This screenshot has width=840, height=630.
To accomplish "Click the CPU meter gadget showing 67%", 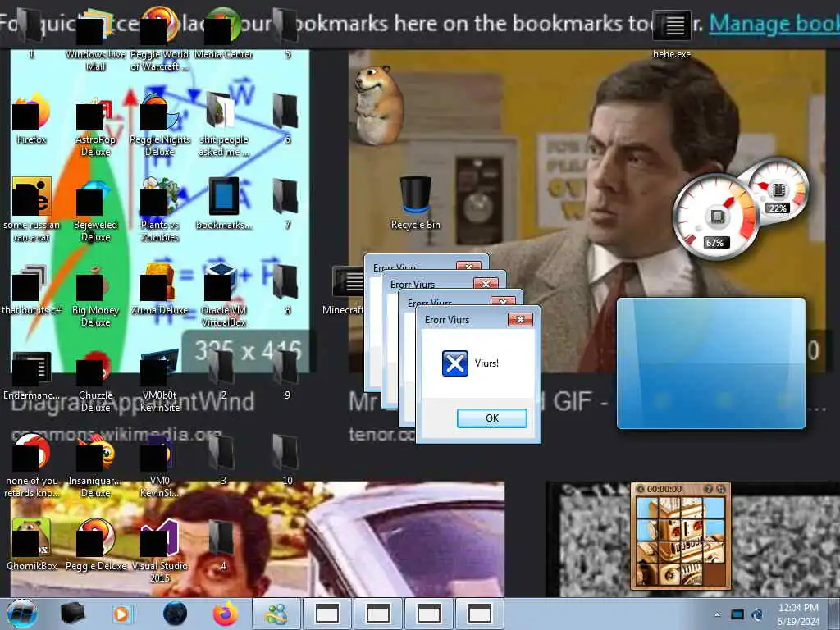I will click(x=714, y=216).
